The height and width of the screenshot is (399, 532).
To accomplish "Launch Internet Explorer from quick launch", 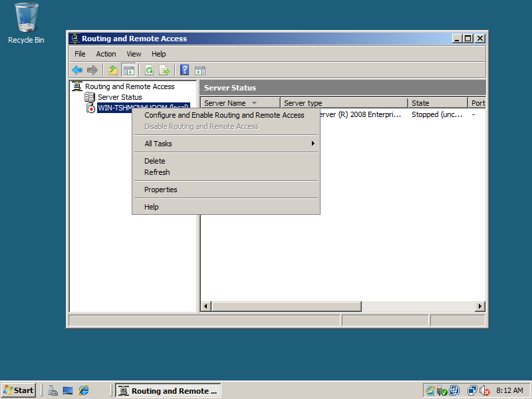I will 84,390.
